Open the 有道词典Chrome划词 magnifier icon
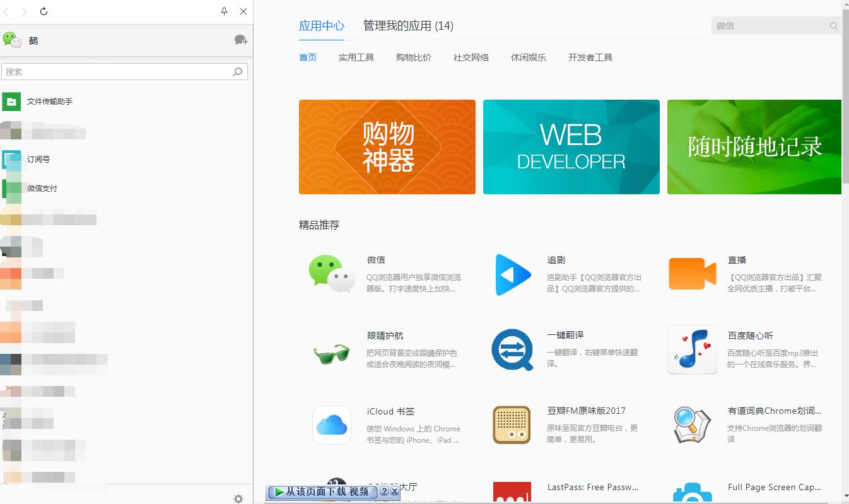849x504 pixels. [692, 425]
